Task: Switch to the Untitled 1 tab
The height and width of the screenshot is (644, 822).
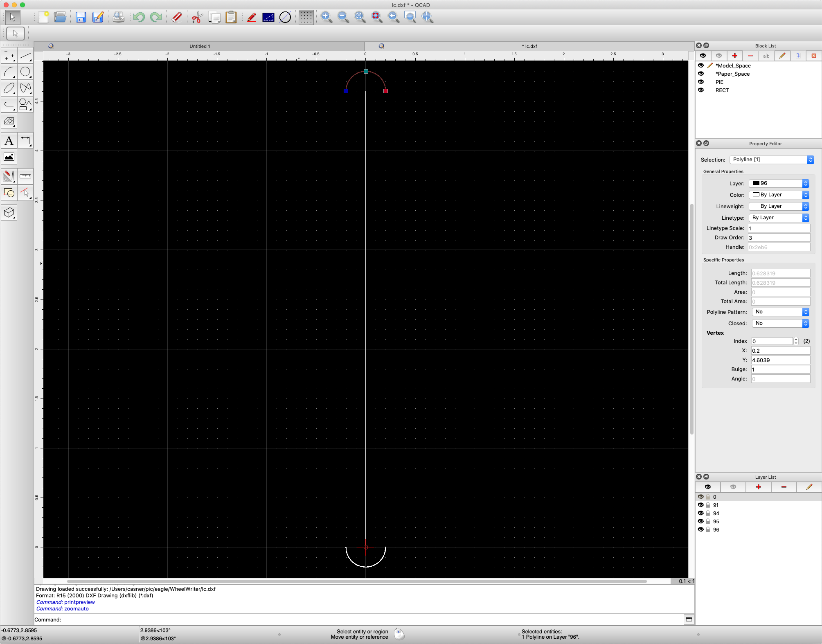Action: [200, 46]
